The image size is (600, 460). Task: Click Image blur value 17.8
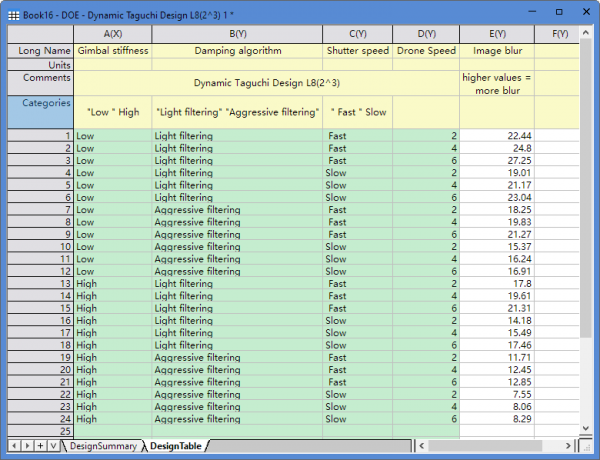(x=497, y=284)
